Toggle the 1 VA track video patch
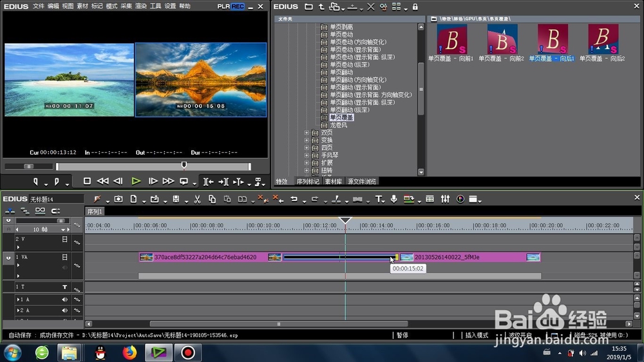 (x=64, y=257)
